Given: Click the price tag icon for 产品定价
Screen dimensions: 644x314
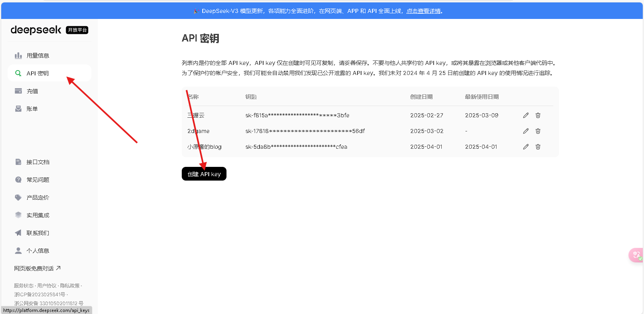Looking at the screenshot, I should pos(18,198).
